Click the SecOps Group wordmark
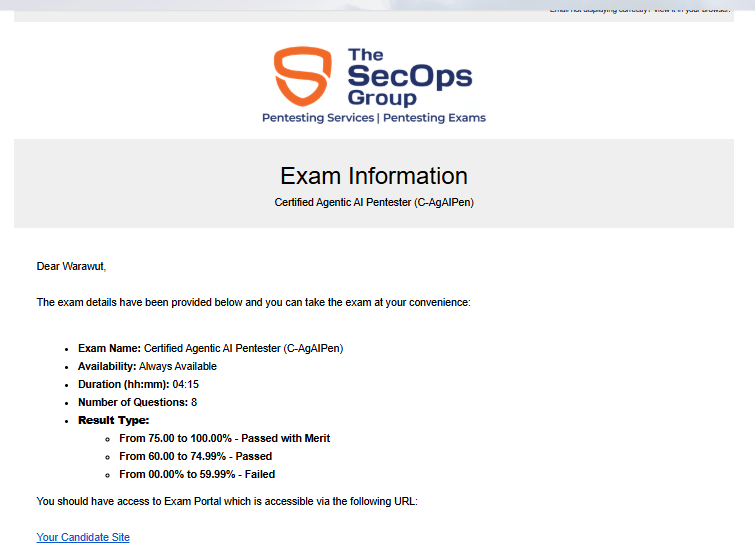Viewport: 755px width, 544px height. coord(410,77)
